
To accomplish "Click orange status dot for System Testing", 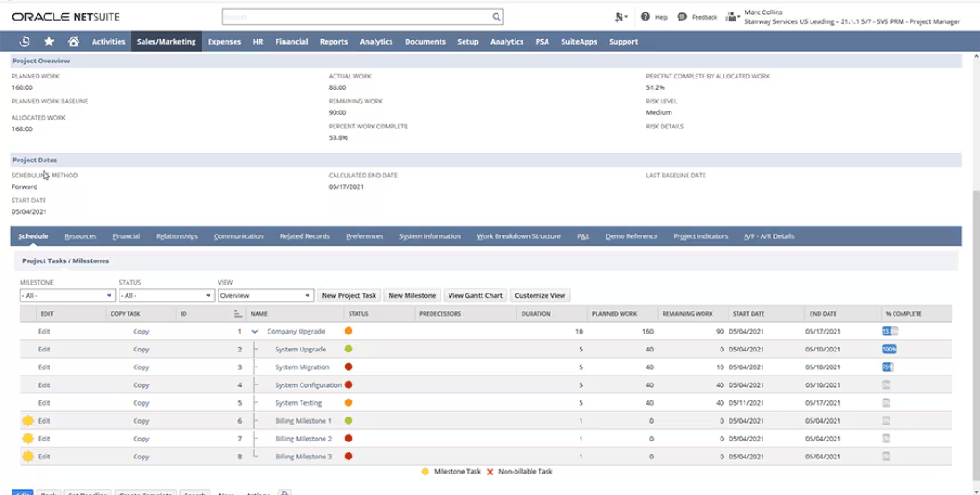I will click(x=349, y=402).
